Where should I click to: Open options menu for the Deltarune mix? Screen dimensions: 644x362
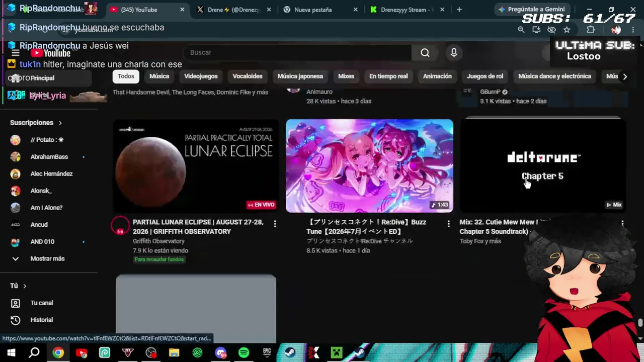[x=622, y=223]
